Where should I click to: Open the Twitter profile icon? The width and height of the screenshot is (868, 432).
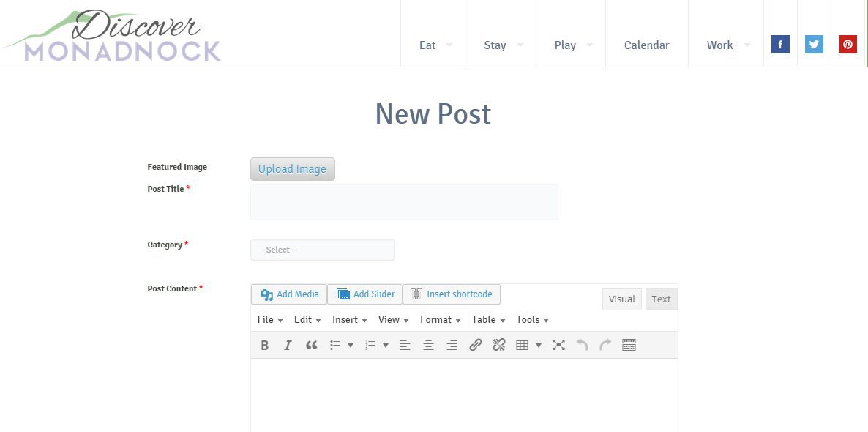[815, 45]
